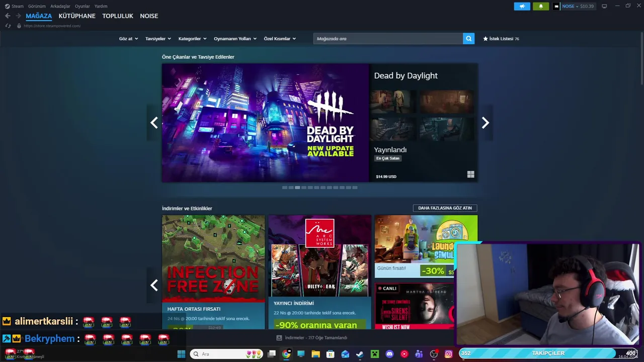The width and height of the screenshot is (644, 362).
Task: Open the Görünüm menu
Action: (37, 6)
